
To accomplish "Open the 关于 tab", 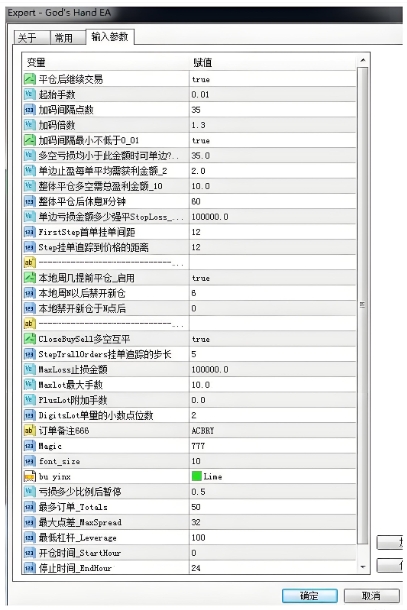I will click(31, 38).
